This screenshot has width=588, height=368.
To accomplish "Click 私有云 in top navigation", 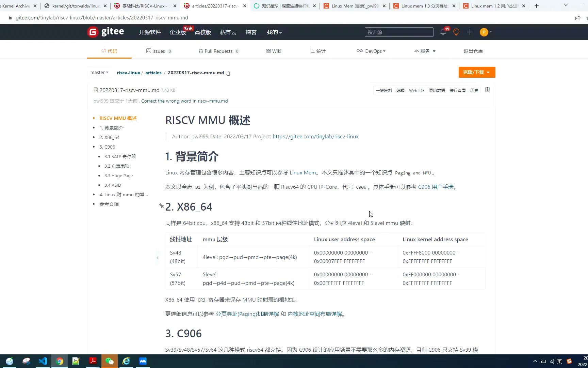I will pos(228,32).
